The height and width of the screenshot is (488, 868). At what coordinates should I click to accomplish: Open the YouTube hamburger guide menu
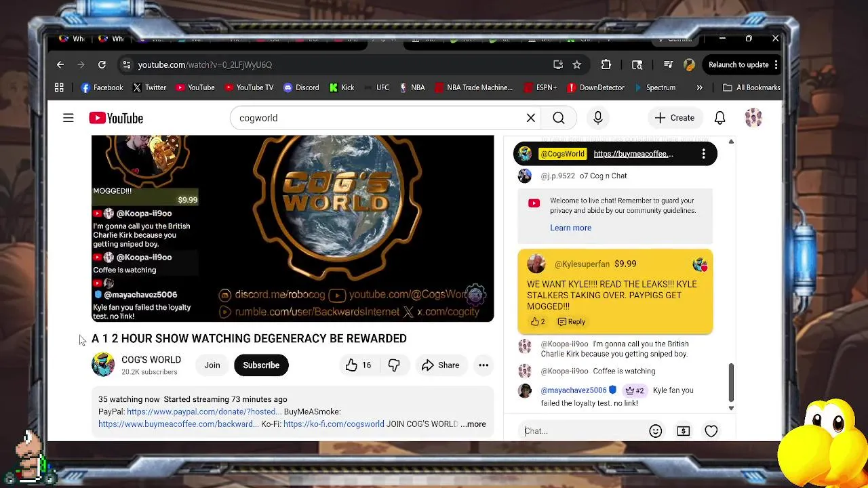[68, 118]
